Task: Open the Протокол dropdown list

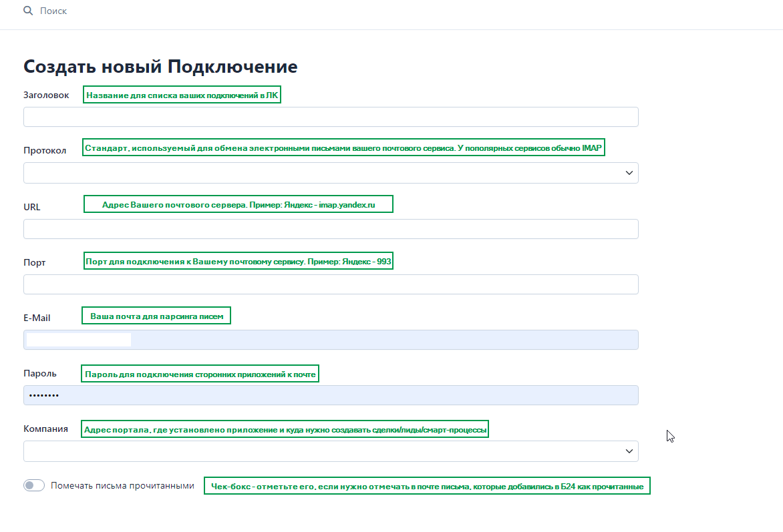Action: [x=321, y=173]
